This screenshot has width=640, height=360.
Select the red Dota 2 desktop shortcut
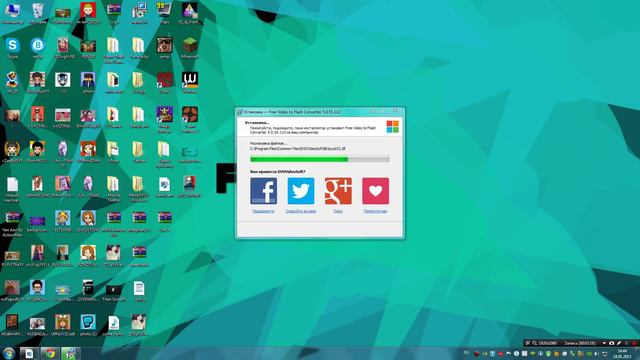[x=164, y=82]
